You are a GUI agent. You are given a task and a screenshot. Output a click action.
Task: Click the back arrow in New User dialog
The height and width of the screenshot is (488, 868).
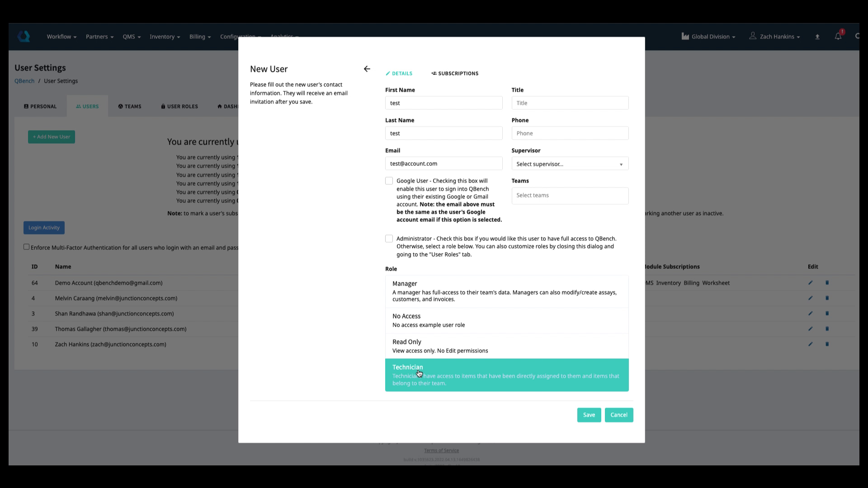point(367,69)
